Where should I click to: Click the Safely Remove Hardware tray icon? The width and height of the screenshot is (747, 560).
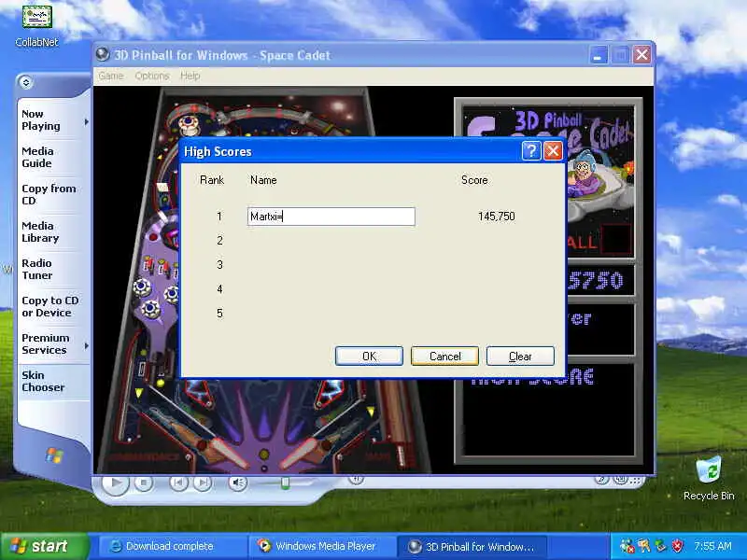click(x=660, y=546)
